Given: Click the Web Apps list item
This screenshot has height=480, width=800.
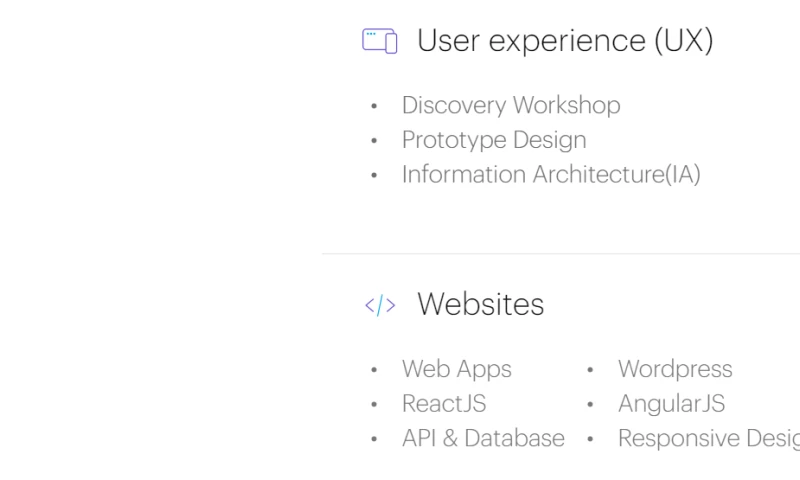Looking at the screenshot, I should pos(456,369).
